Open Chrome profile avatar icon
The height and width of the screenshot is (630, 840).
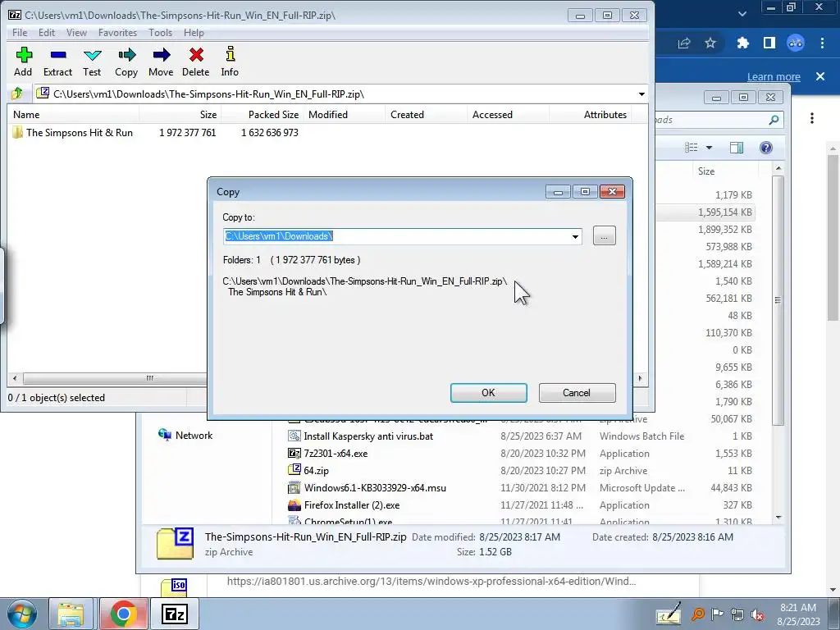point(796,43)
